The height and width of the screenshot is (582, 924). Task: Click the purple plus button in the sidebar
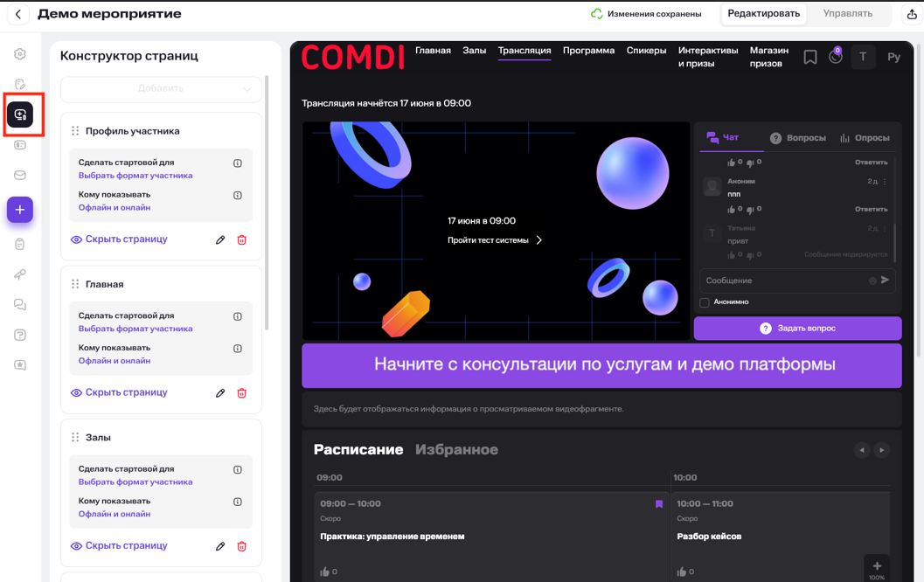pos(20,210)
